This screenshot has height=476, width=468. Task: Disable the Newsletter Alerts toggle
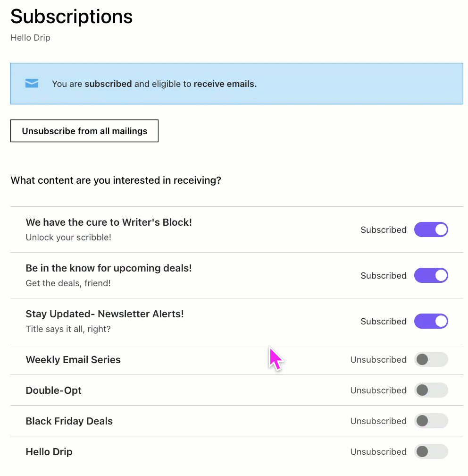[x=431, y=321]
